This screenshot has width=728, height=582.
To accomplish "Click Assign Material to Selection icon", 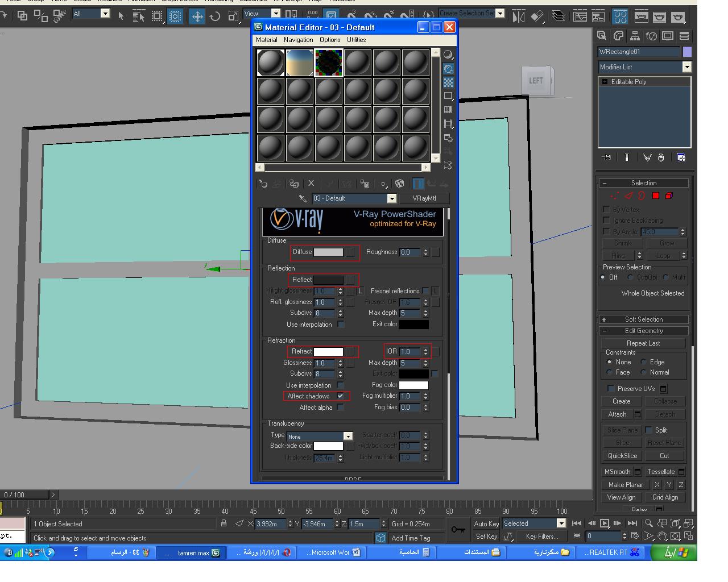I will [294, 184].
